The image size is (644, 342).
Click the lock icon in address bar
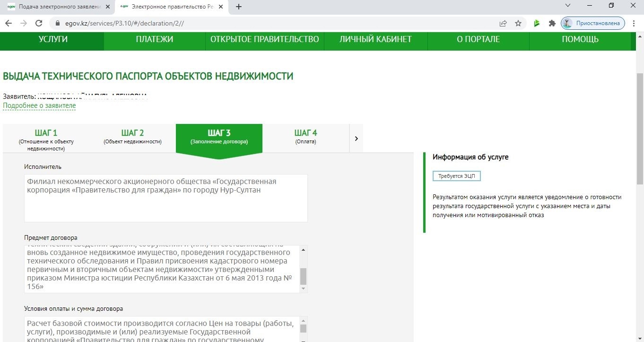58,23
